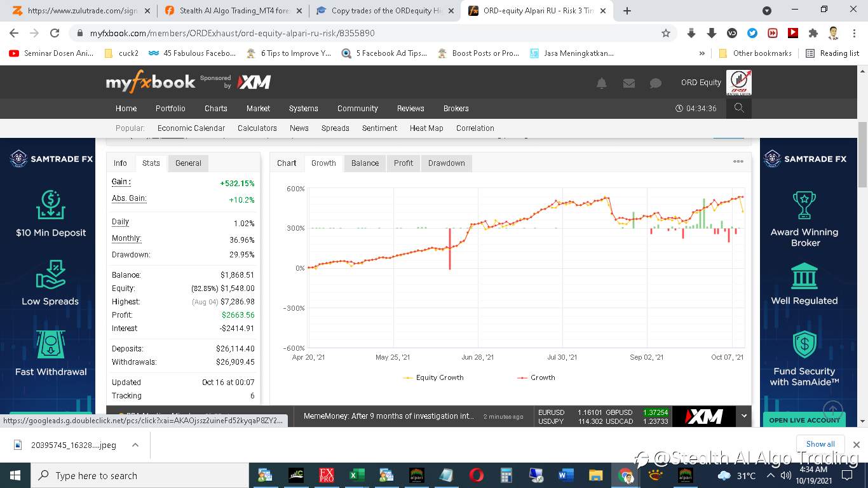Open the messages envelope icon
The image size is (868, 488).
[628, 83]
